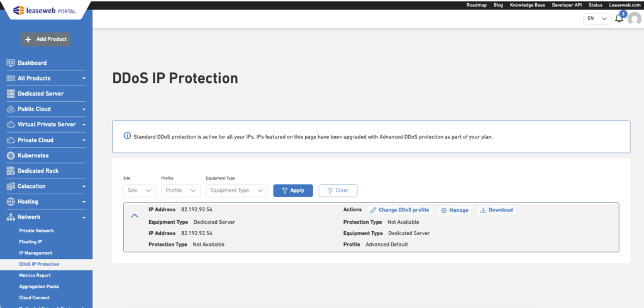Click the notification bell icon

pos(619,18)
